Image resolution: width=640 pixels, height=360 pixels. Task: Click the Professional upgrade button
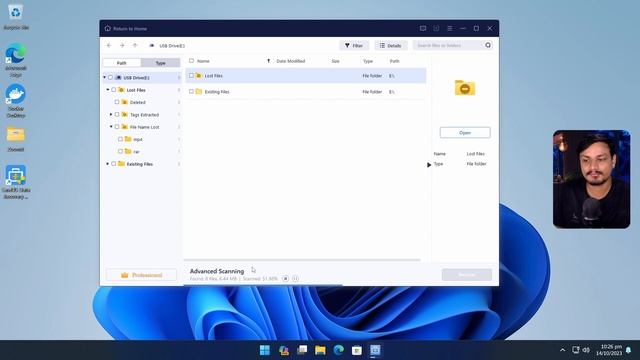(x=141, y=275)
